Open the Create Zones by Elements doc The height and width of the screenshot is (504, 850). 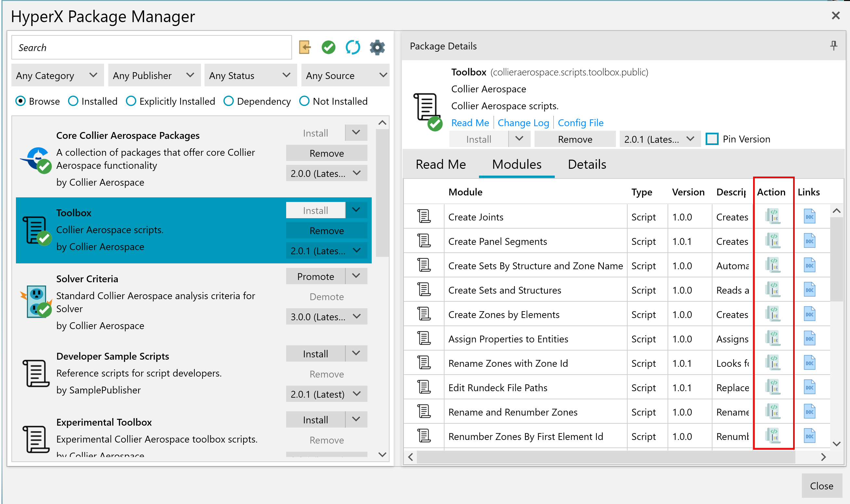[x=810, y=314]
